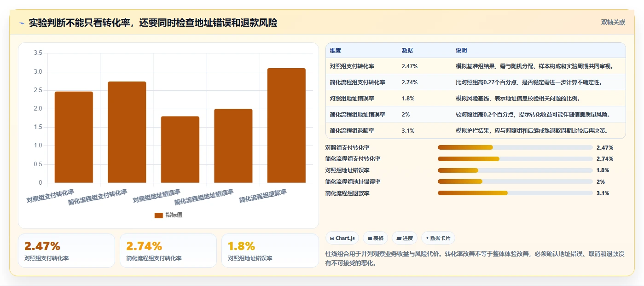Viewport: 644px width, 286px height.
Task: Click the description starting 模拟基准组结果
Action: (x=534, y=66)
